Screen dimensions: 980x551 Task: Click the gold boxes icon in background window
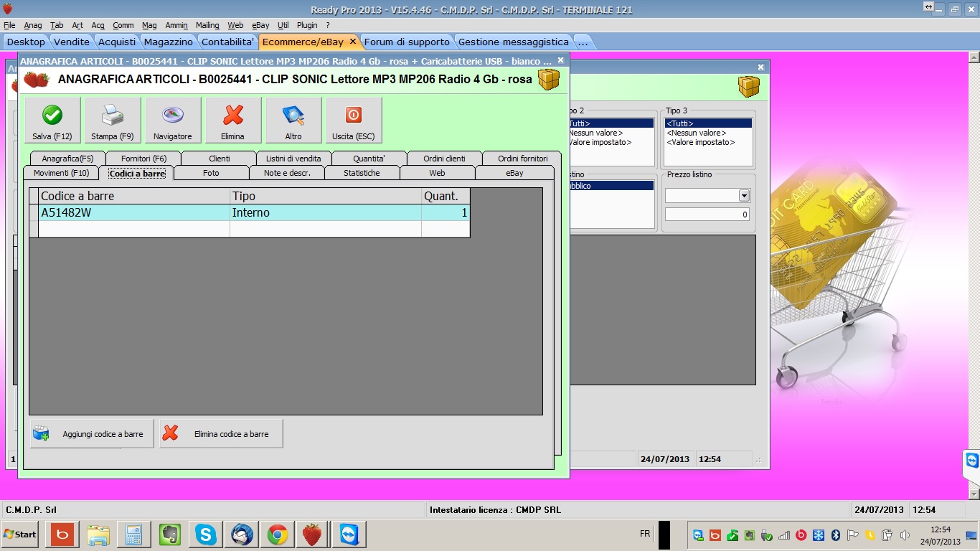749,87
